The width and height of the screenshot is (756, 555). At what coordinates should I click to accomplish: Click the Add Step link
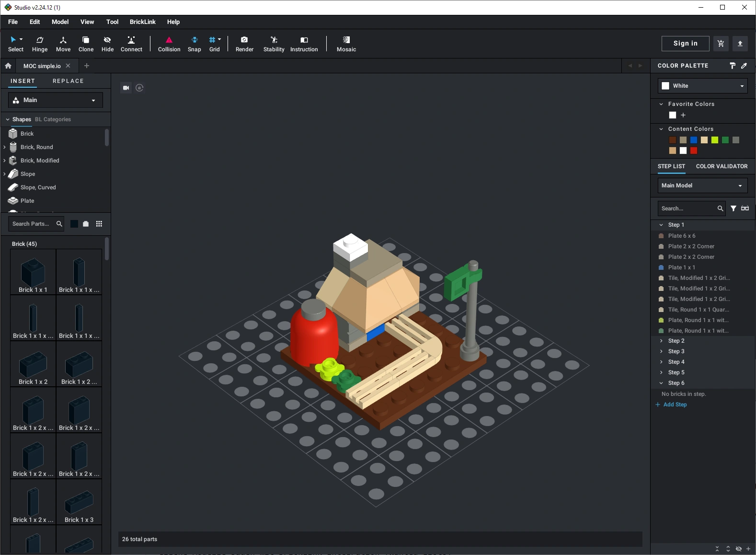pyautogui.click(x=675, y=405)
